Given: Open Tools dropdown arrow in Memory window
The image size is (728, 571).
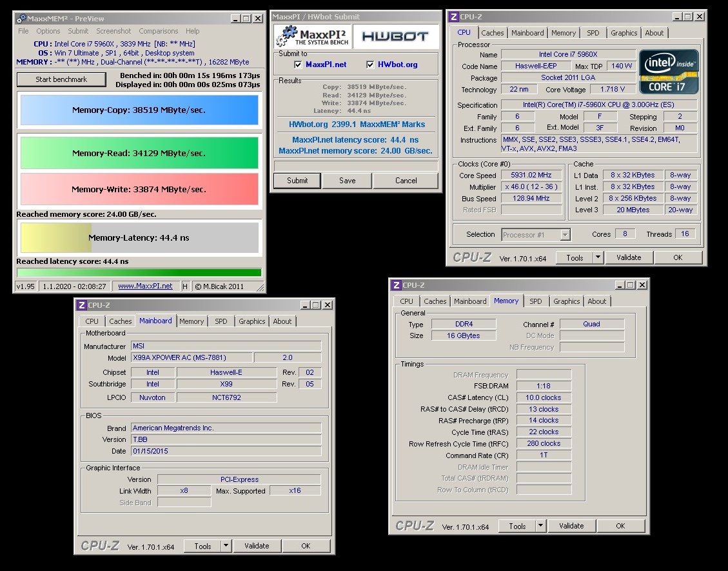Looking at the screenshot, I should 540,526.
